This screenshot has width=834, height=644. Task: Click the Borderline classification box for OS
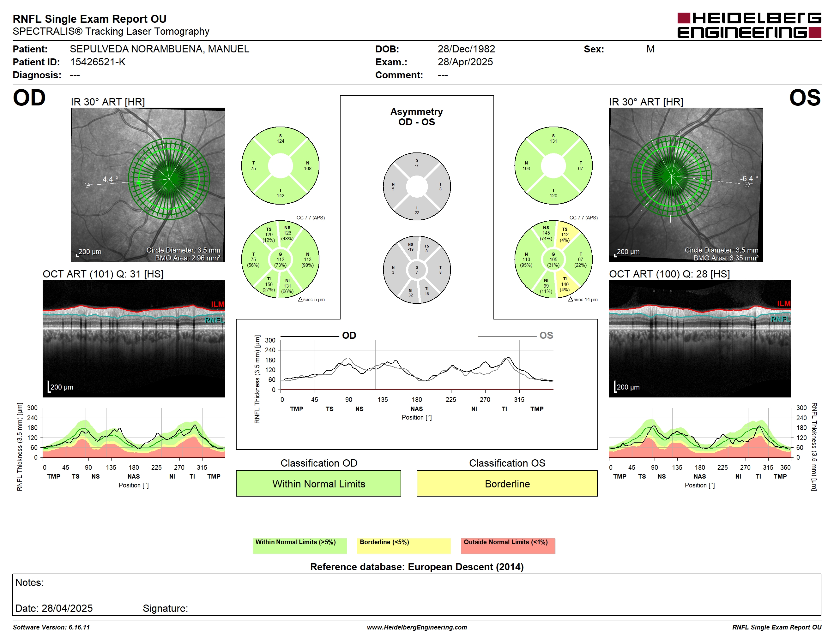[507, 483]
